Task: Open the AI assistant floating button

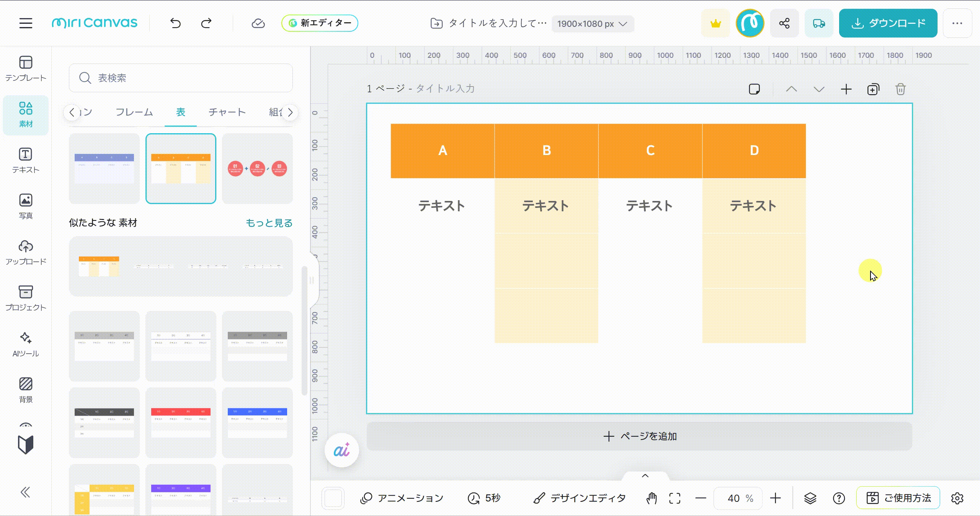Action: pyautogui.click(x=341, y=450)
